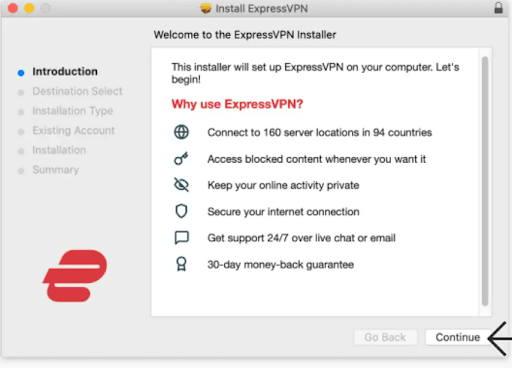Click the yellow minimize window button
The image size is (512, 368).
[29, 8]
